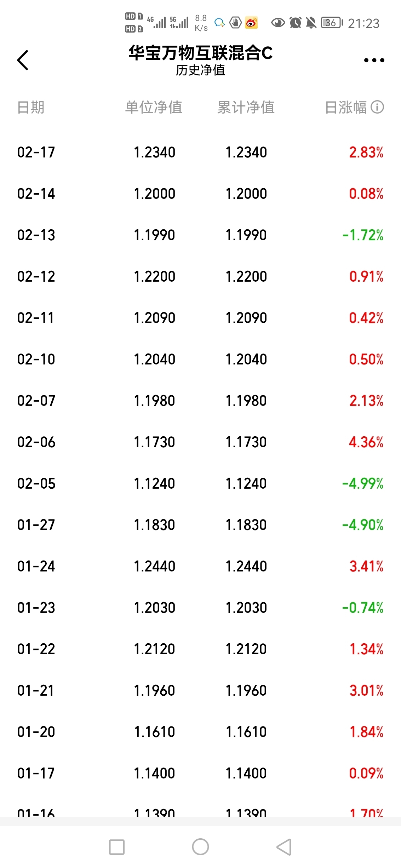
Task: Tap the fund title 华宝万物互联混合C
Action: (200, 53)
